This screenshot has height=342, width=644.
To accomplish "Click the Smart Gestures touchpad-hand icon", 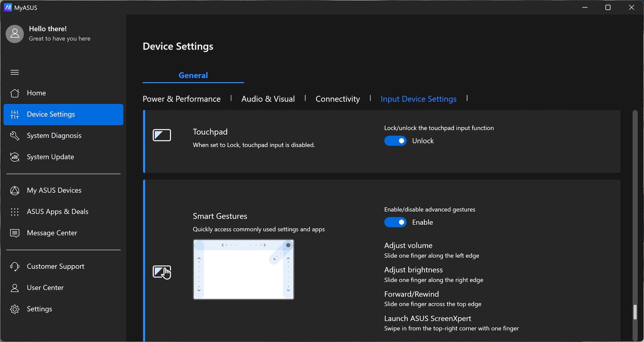I will (162, 272).
